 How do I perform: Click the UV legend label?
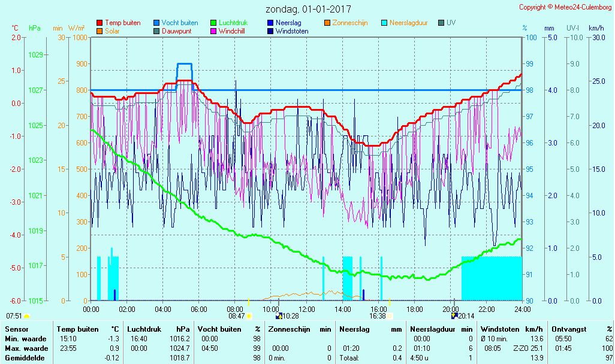451,23
